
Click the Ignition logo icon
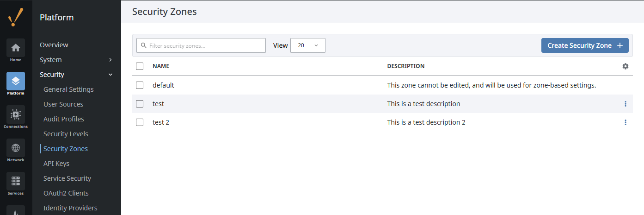click(x=16, y=18)
